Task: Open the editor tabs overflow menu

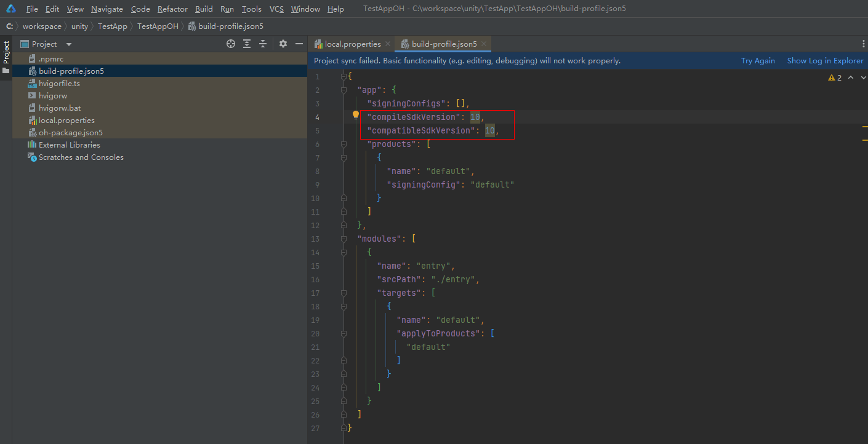Action: coord(863,44)
